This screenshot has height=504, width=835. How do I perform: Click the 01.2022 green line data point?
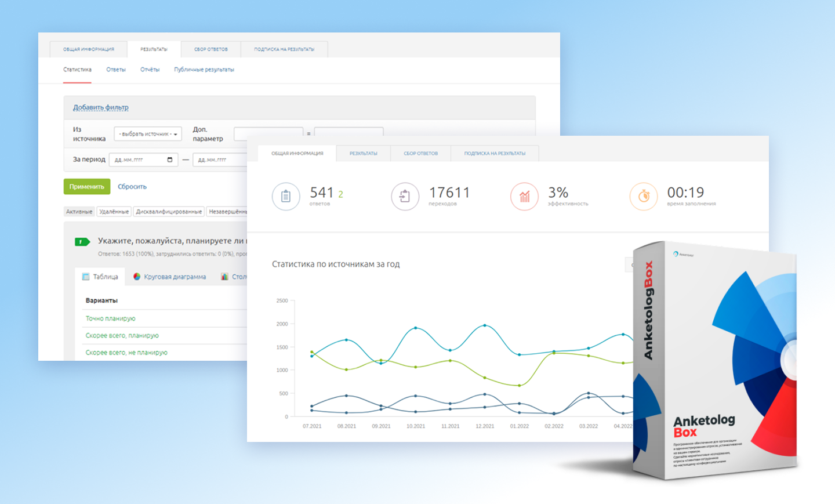pos(519,385)
